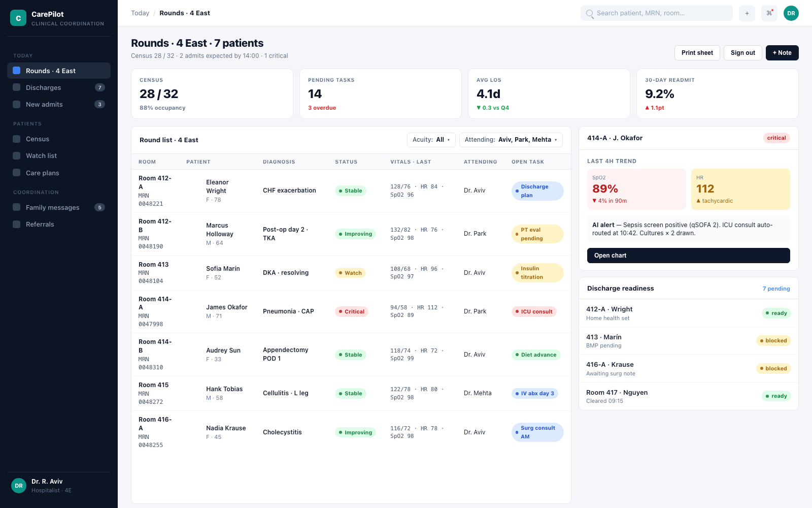
Task: Open the 7 pending link
Action: click(x=776, y=289)
